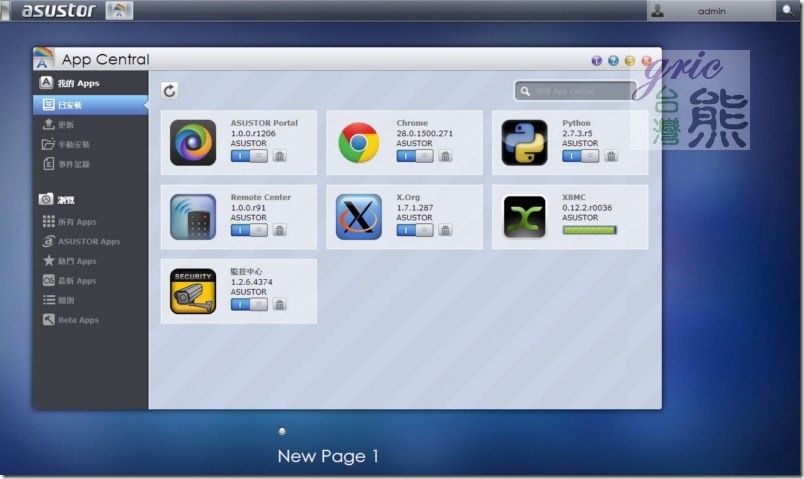Open the blue help question mark icon
Screen dimensions: 804x479
(x=613, y=61)
